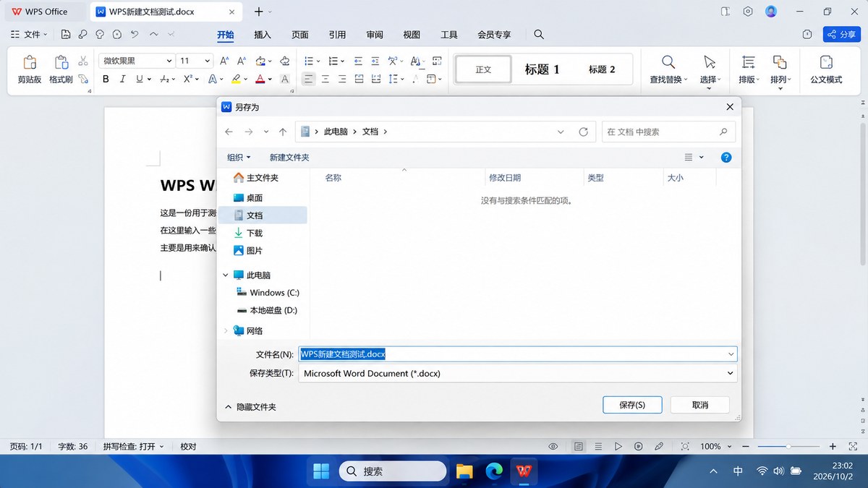Image resolution: width=868 pixels, height=488 pixels.
Task: Open the File menu
Action: (29, 34)
